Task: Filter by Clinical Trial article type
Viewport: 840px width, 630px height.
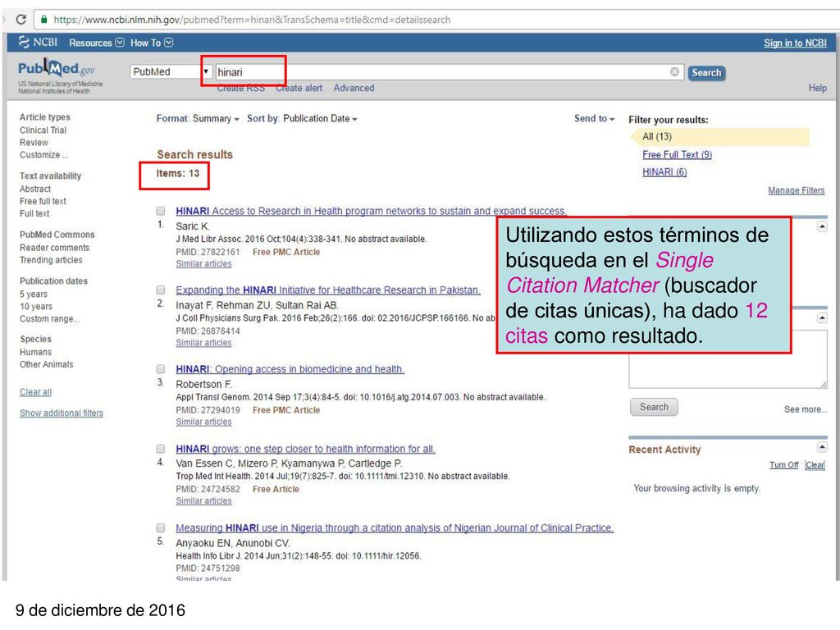Action: tap(43, 130)
